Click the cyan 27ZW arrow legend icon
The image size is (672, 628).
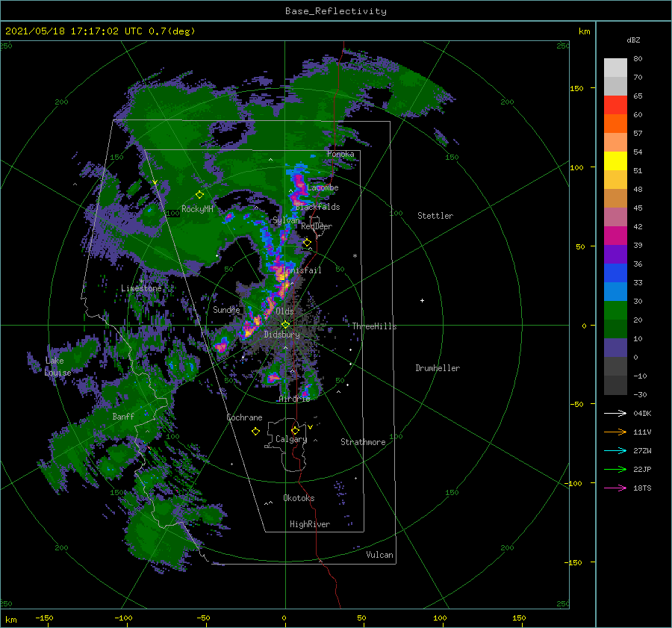(x=615, y=450)
